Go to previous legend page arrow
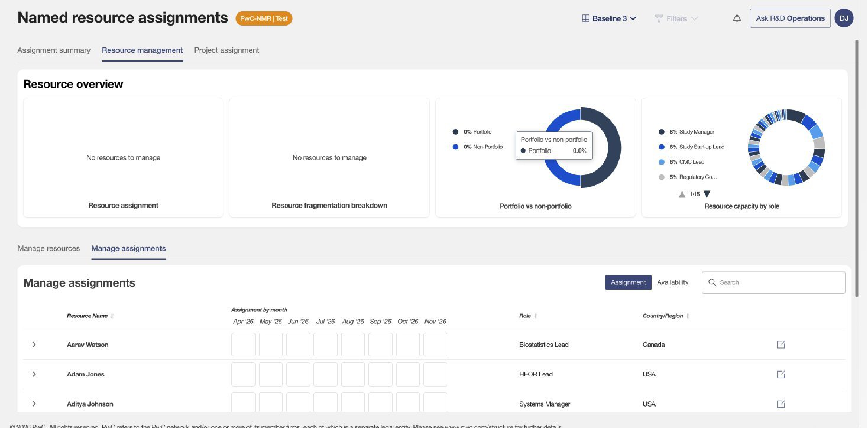This screenshot has width=868, height=428. point(682,194)
